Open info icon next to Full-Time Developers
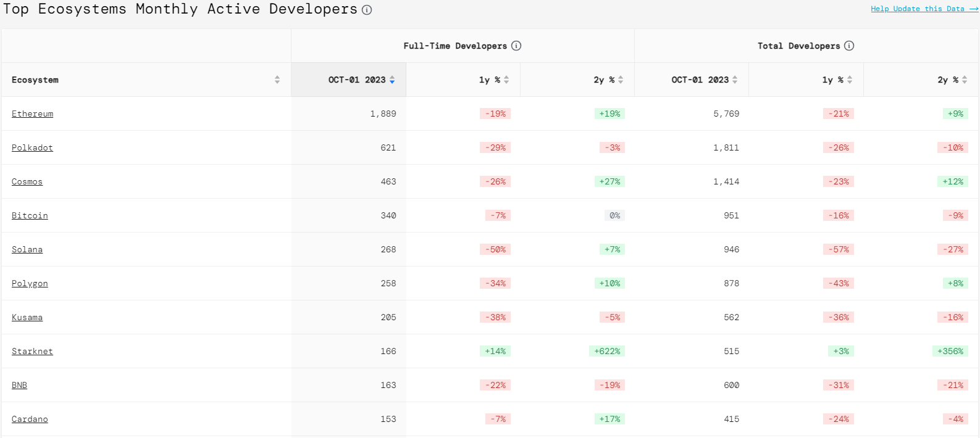Screen dimensions: 980x438 [516, 46]
